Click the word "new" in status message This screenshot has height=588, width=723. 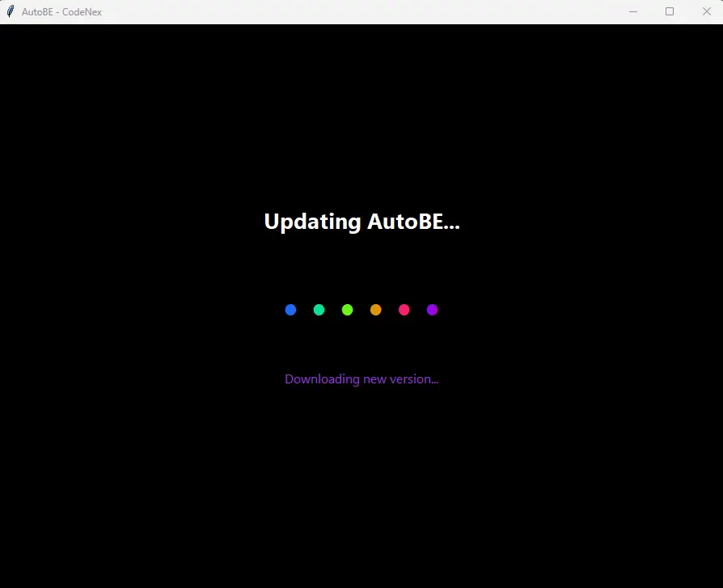click(374, 379)
